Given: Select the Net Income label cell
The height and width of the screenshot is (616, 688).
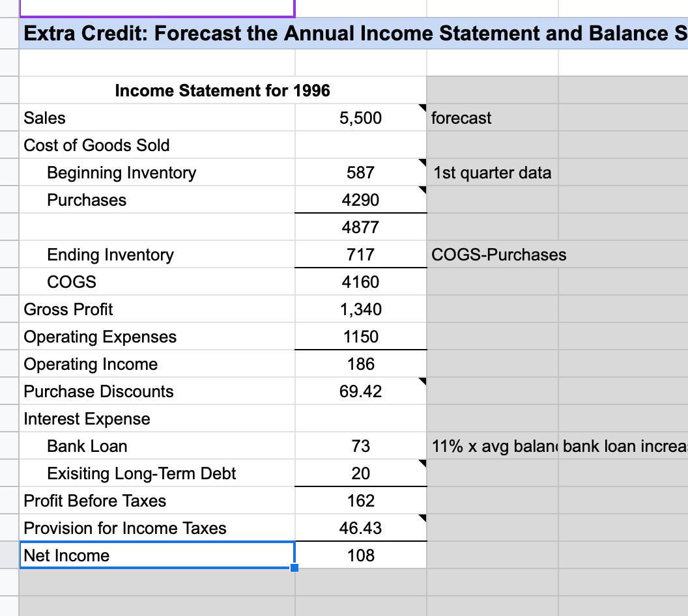Looking at the screenshot, I should [x=157, y=555].
